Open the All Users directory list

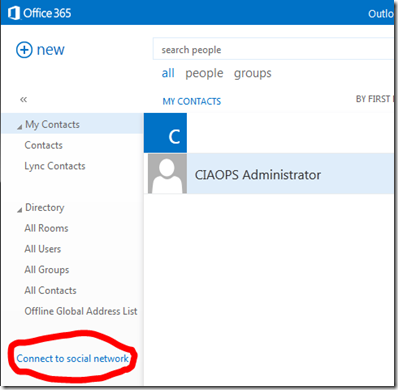(43, 249)
